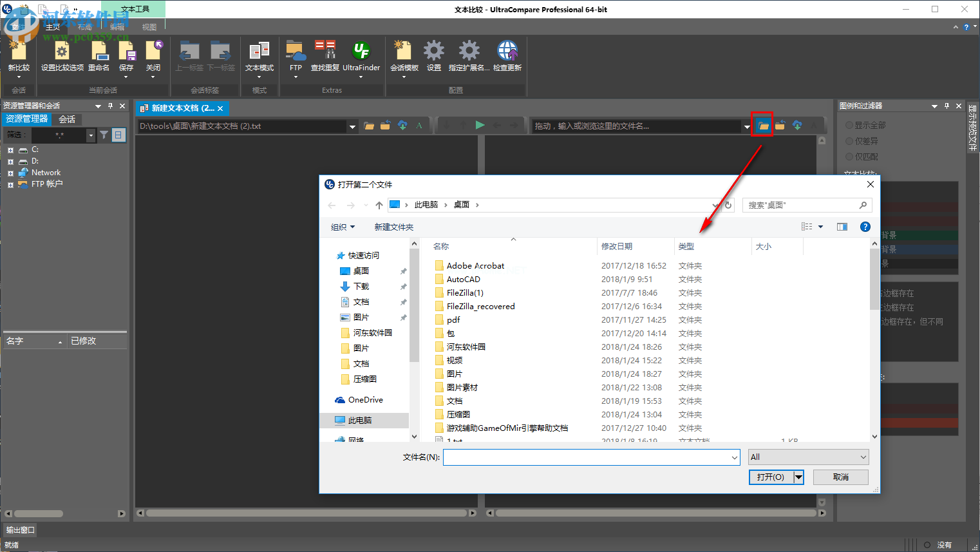Select the 显示全部 radio button
This screenshot has width=980, height=552.
pyautogui.click(x=849, y=125)
